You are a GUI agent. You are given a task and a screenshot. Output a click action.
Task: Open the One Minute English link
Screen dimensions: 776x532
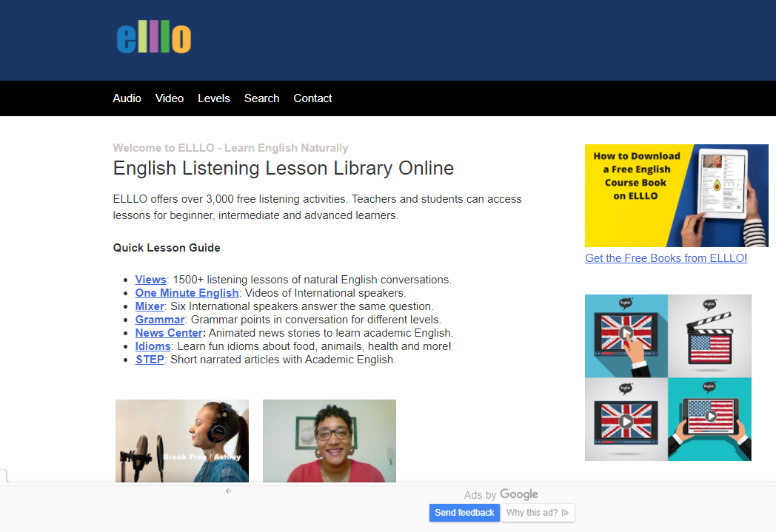(x=187, y=293)
